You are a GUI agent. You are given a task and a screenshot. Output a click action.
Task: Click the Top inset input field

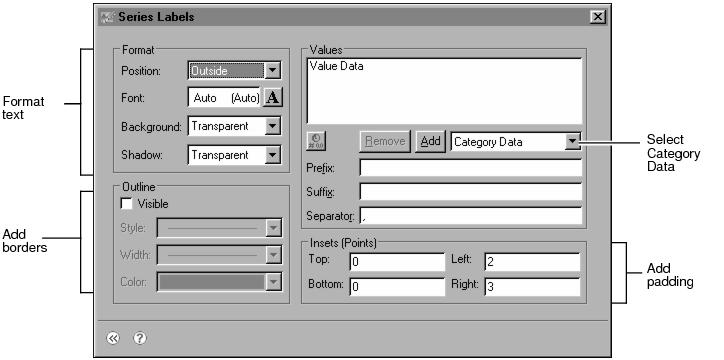point(397,262)
